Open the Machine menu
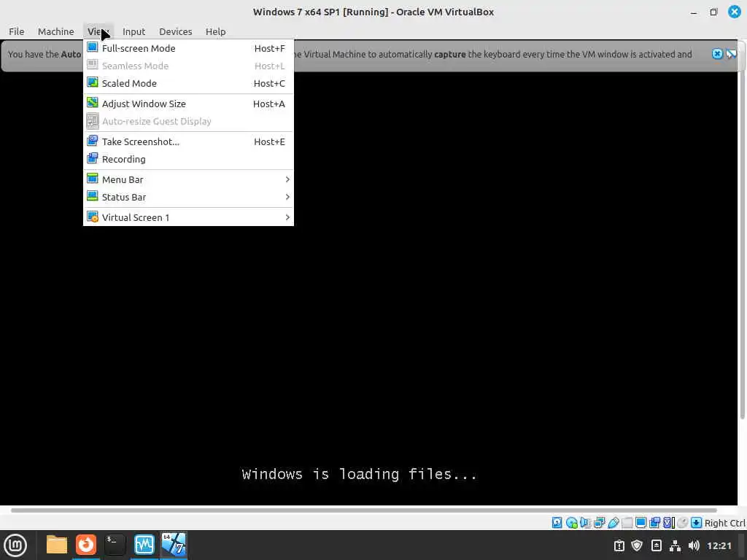 [55, 31]
